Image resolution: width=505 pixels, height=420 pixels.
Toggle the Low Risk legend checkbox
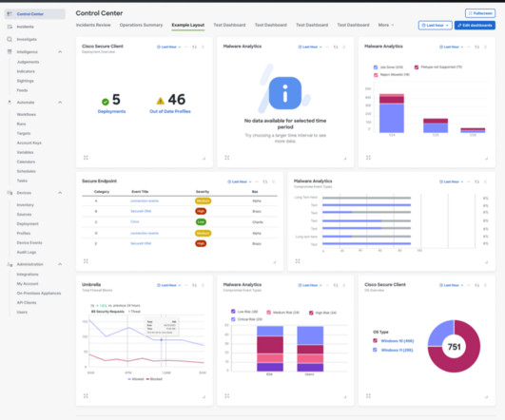tap(233, 312)
